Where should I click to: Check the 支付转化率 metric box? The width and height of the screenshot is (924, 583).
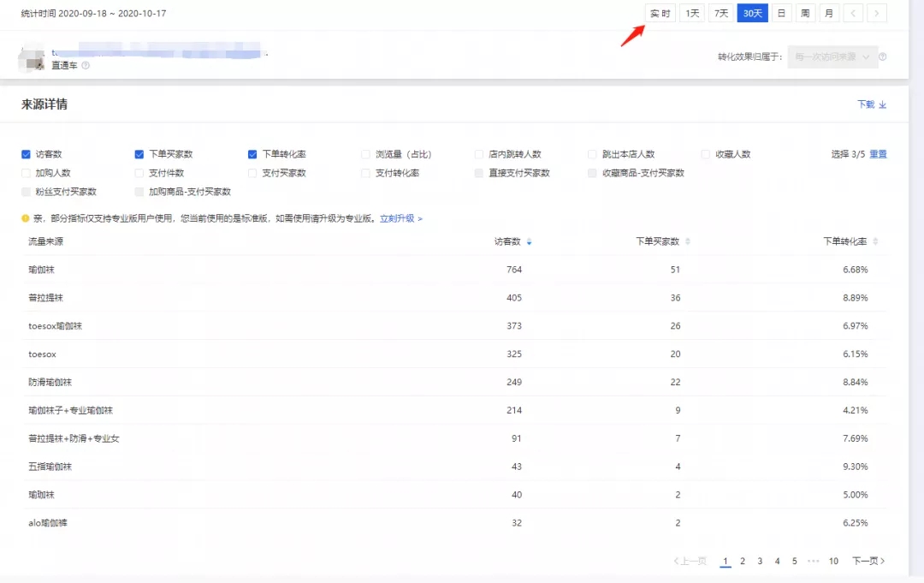366,173
